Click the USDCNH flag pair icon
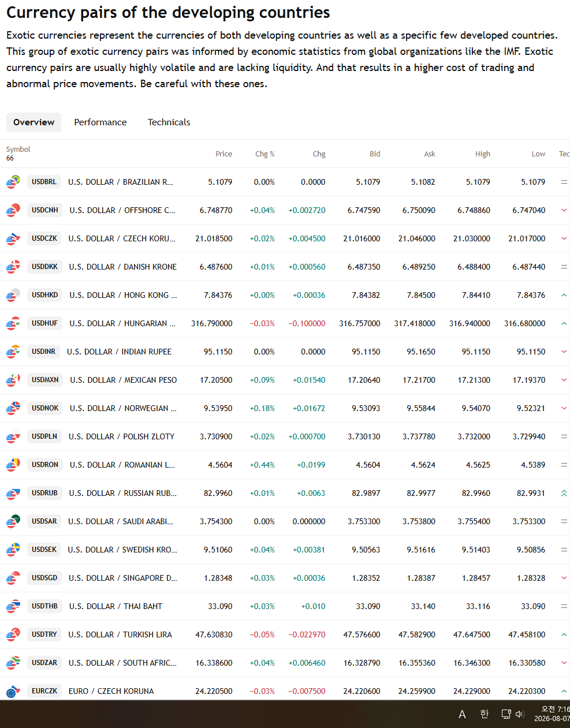Image resolution: width=570 pixels, height=728 pixels. [13, 210]
